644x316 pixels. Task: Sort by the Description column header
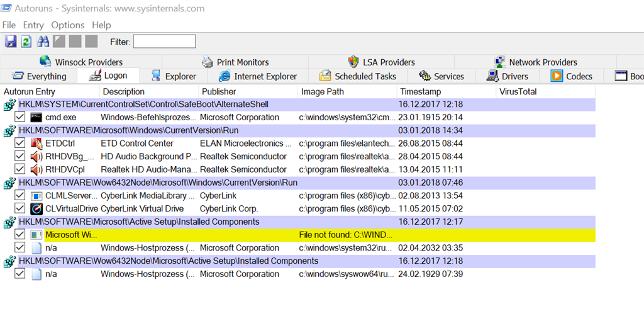tap(149, 92)
